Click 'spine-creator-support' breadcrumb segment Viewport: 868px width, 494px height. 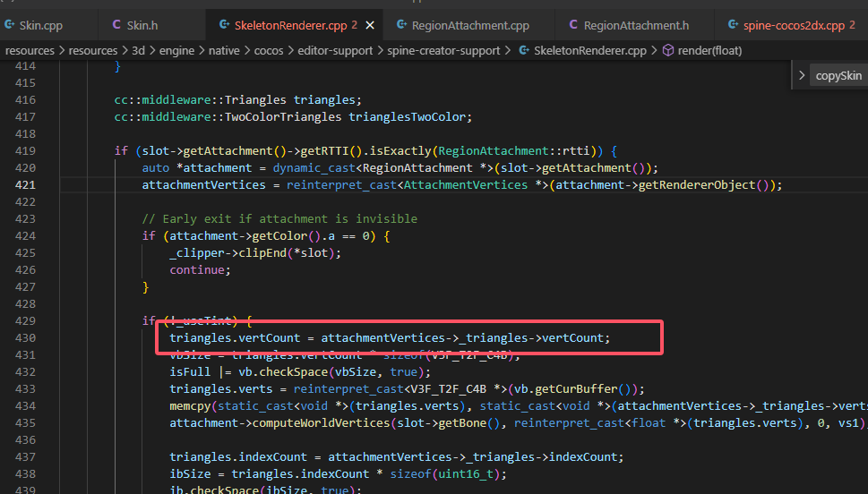tap(443, 51)
